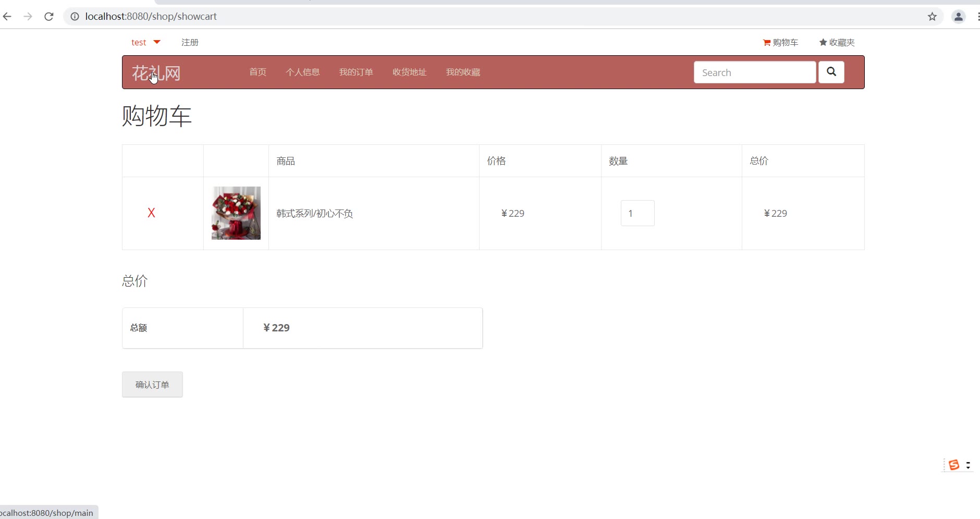Open 我的收藏 nav item
The height and width of the screenshot is (519, 980).
463,72
